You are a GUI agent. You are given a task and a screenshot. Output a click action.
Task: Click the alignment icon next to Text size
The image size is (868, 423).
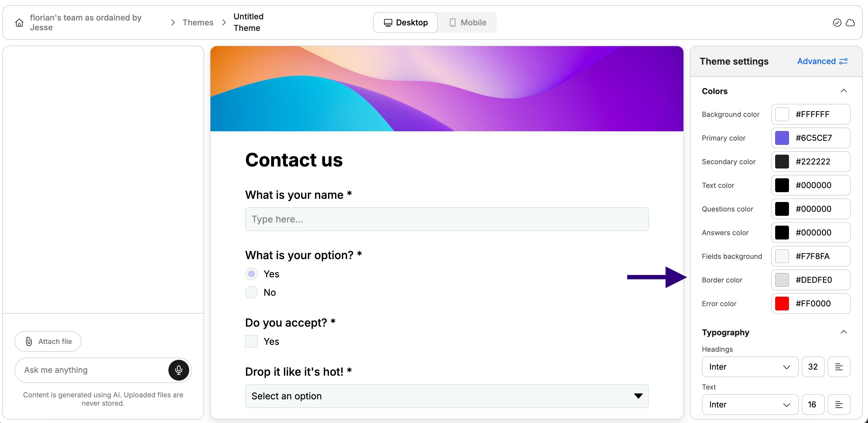pyautogui.click(x=839, y=405)
